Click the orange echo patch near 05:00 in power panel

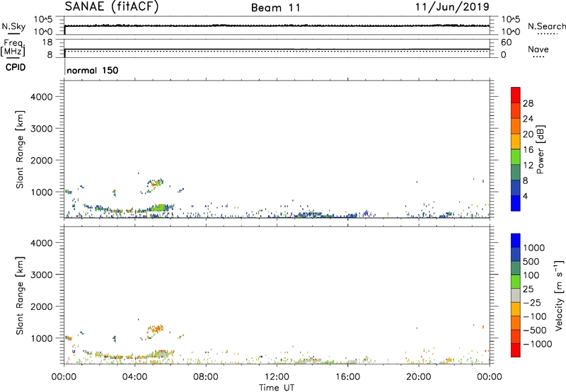click(156, 184)
